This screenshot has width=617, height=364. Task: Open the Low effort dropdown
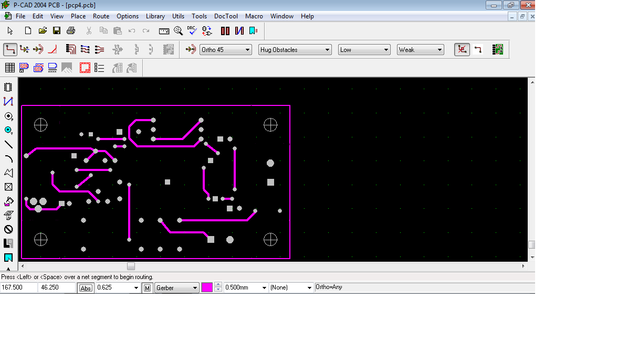pyautogui.click(x=364, y=49)
